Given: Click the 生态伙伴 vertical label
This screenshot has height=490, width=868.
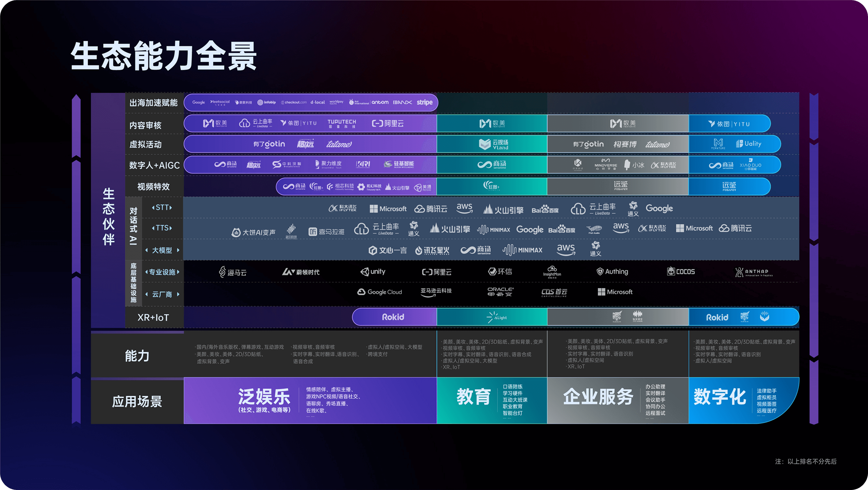Looking at the screenshot, I should tap(109, 216).
